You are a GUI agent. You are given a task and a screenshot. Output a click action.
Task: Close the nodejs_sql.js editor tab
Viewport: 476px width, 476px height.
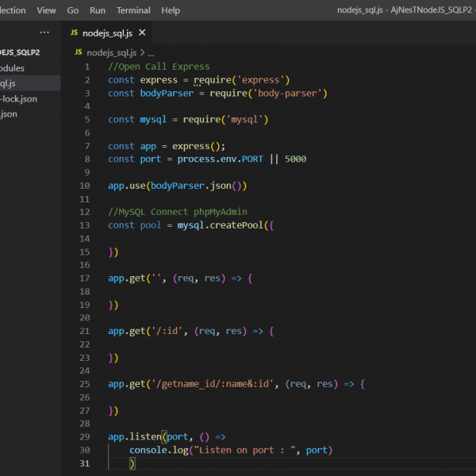(x=142, y=33)
